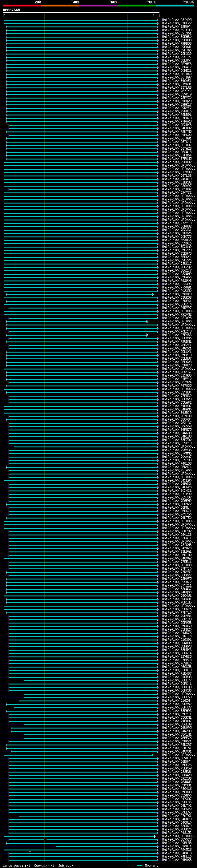This screenshot has width=197, height=868.
Task: Select label UniRef100_Q3UK56
Action: 177,297
